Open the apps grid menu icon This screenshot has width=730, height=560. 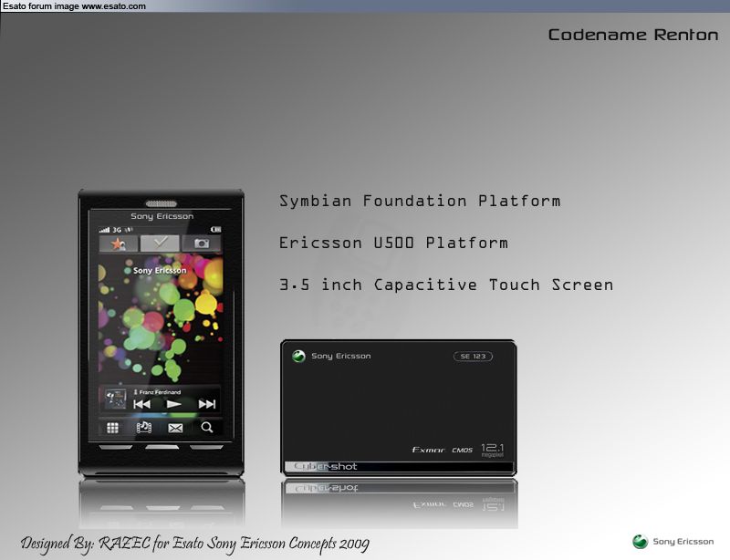coord(113,427)
